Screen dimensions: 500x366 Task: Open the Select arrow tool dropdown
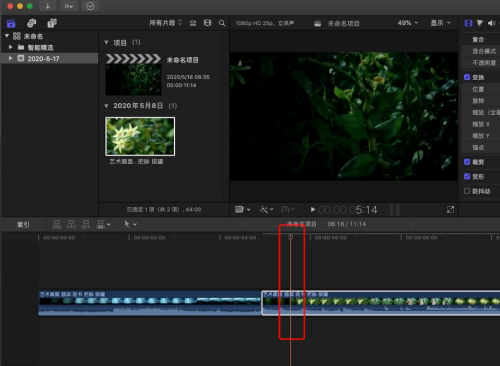pos(130,224)
